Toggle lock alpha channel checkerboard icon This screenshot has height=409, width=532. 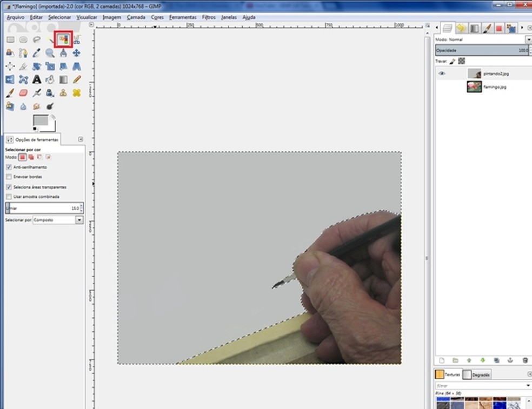click(x=461, y=61)
